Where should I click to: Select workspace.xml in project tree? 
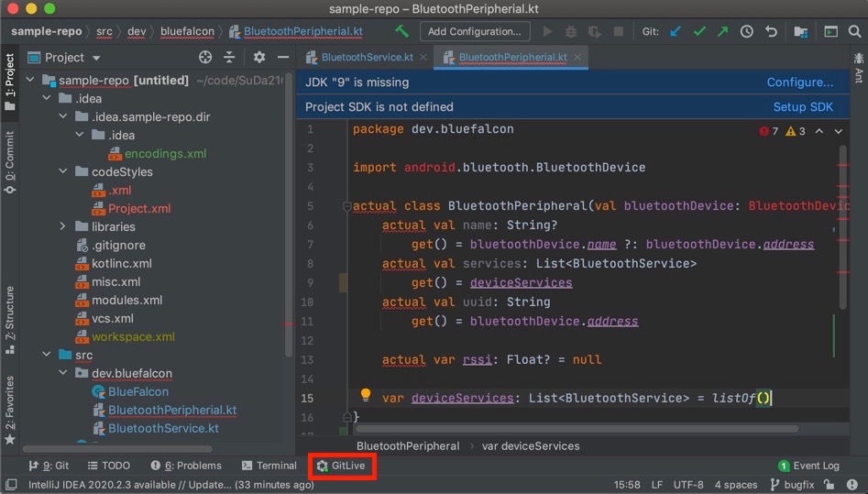coord(133,336)
